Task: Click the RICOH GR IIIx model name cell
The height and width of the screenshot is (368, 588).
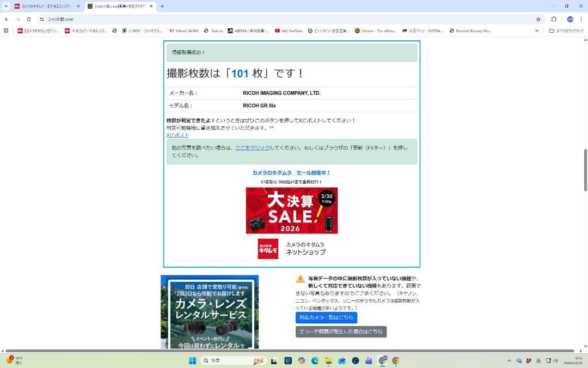Action: point(328,106)
